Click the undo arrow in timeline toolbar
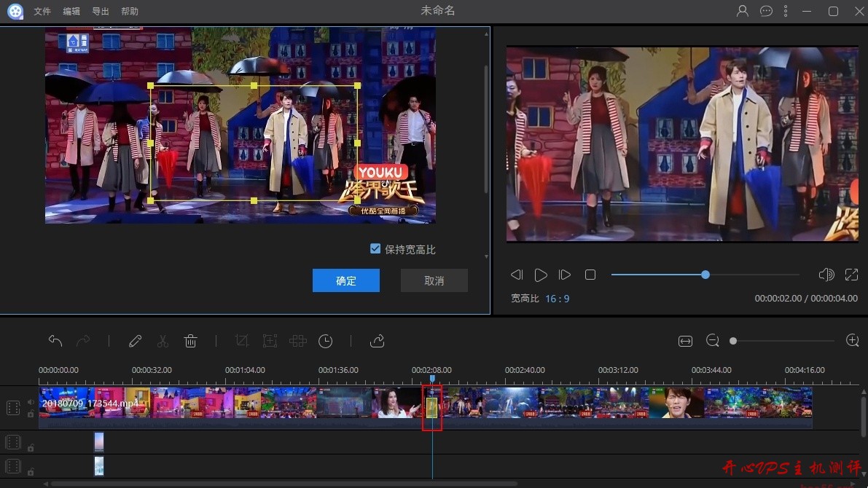The height and width of the screenshot is (488, 868). point(55,341)
